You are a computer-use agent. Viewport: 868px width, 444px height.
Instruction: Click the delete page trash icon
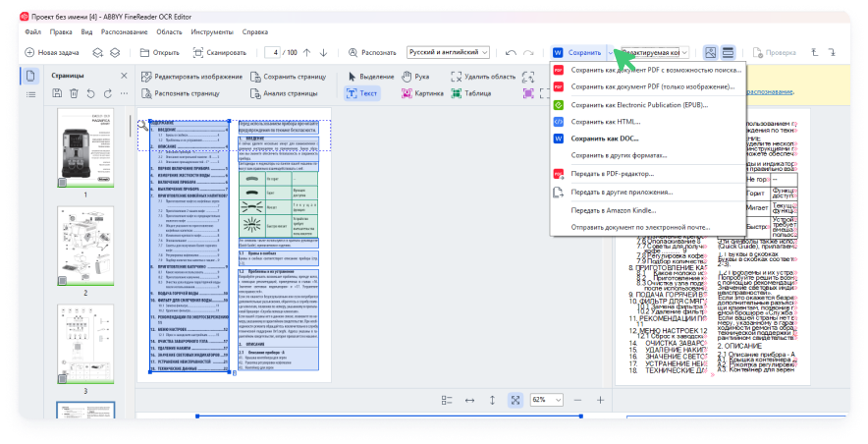click(x=74, y=93)
